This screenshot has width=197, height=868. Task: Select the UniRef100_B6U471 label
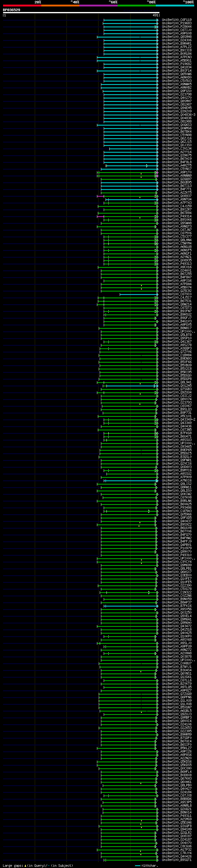(177, 437)
